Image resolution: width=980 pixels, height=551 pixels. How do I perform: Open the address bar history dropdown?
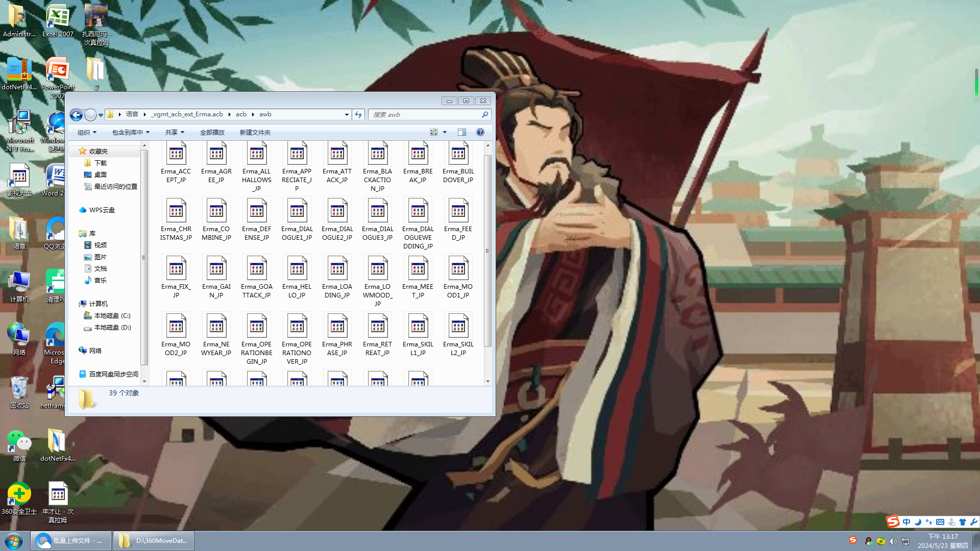point(347,115)
